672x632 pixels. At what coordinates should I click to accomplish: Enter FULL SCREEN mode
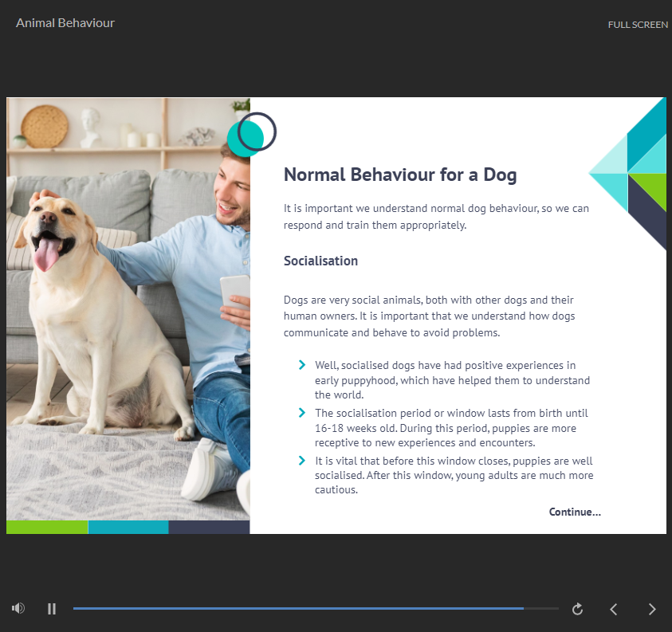coord(638,25)
